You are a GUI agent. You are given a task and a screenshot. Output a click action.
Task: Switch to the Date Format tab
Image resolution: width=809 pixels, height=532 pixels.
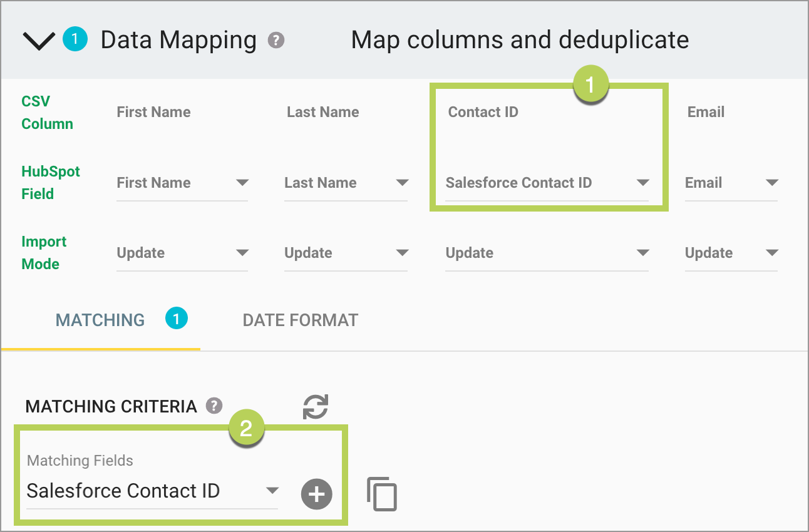pyautogui.click(x=300, y=320)
